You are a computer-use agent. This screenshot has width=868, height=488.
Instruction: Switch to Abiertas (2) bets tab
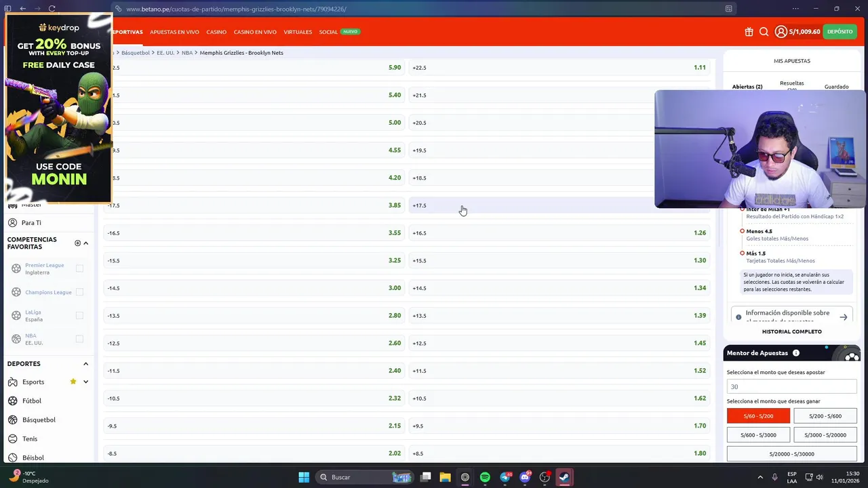pos(747,87)
